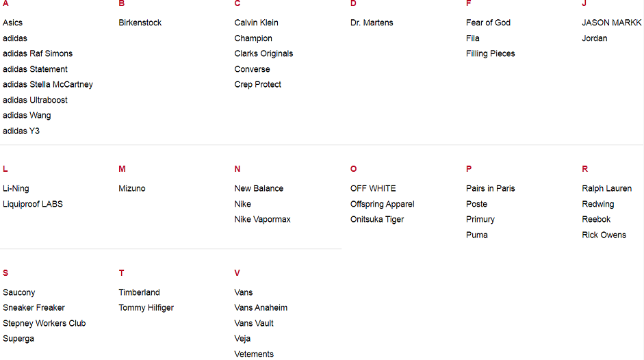Open Li-Ning brand page

pyautogui.click(x=16, y=188)
